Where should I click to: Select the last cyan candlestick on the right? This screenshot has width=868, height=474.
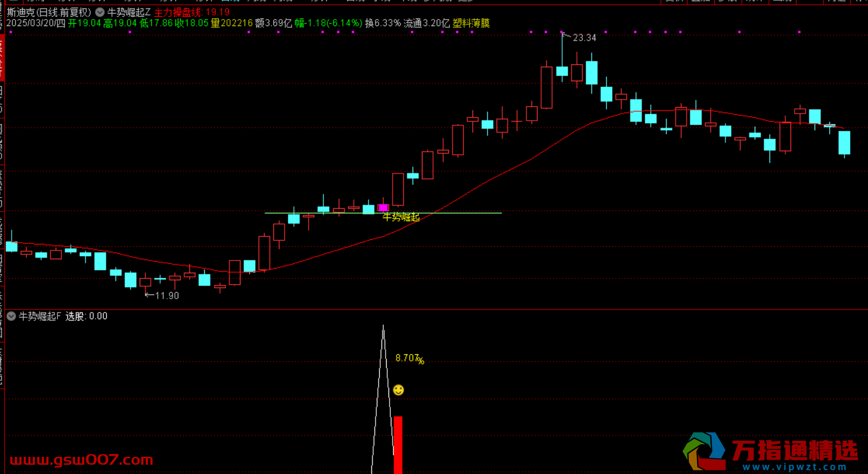pos(844,143)
